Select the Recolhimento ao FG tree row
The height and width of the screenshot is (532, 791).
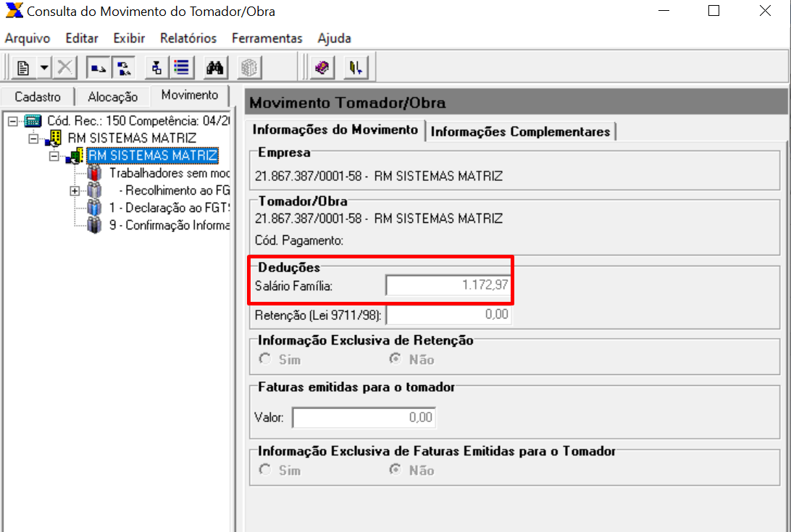pyautogui.click(x=174, y=190)
